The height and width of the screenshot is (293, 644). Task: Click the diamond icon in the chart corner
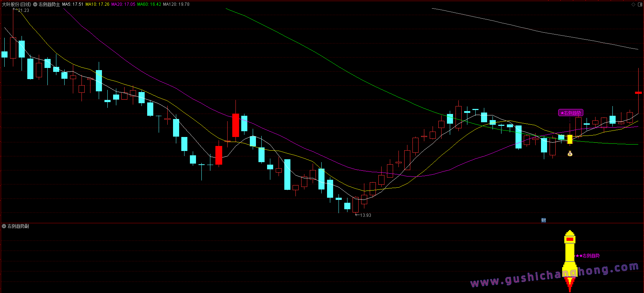click(x=634, y=4)
